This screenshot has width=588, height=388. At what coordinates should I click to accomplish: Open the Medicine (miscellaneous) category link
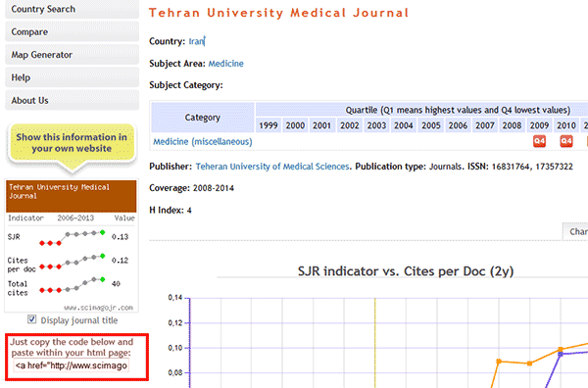tap(203, 142)
